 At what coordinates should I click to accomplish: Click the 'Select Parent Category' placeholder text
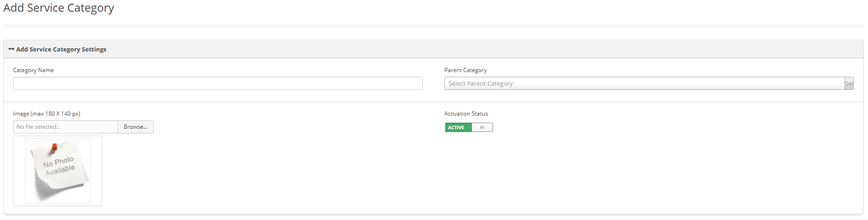480,83
